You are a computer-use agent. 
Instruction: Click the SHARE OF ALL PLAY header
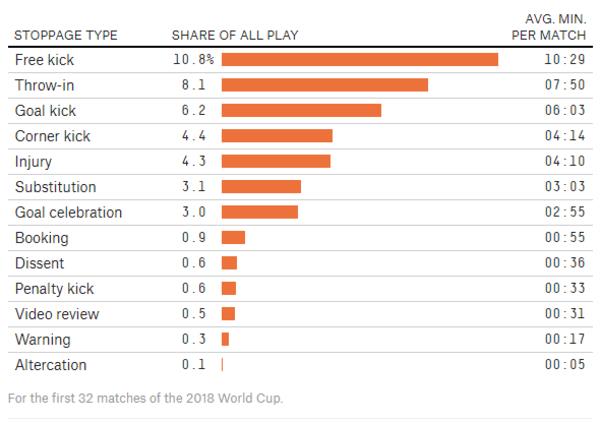point(235,35)
